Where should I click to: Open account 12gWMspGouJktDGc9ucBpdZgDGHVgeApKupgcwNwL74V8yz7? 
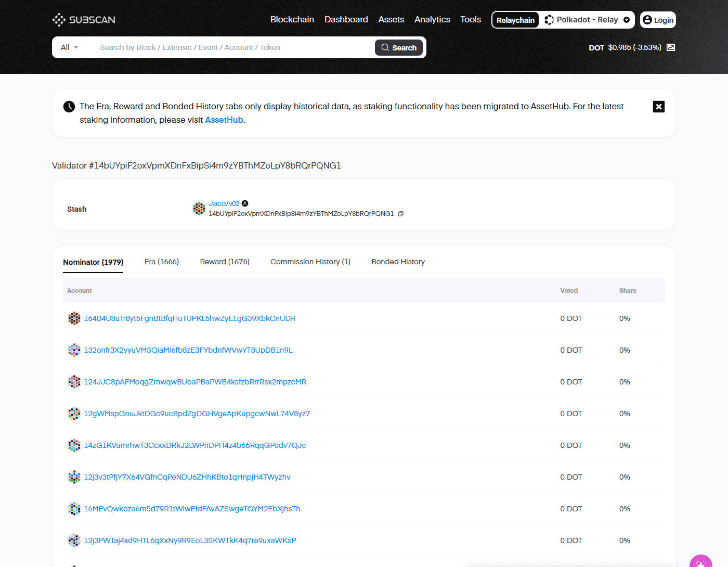click(x=197, y=414)
